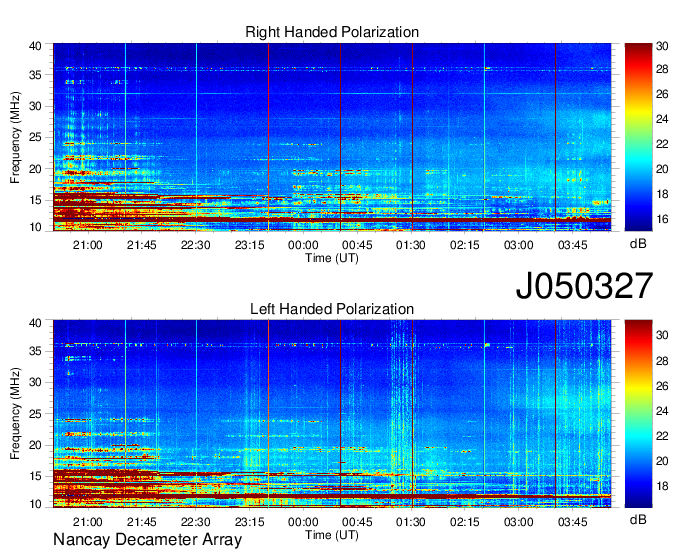Viewport: 680px width, 552px height.
Task: Click the "30" value on the upper color bar
Action: [662, 46]
